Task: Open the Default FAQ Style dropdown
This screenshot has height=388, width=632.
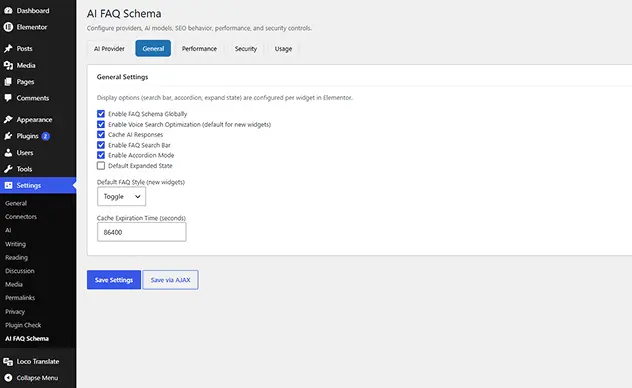Action: coord(121,197)
